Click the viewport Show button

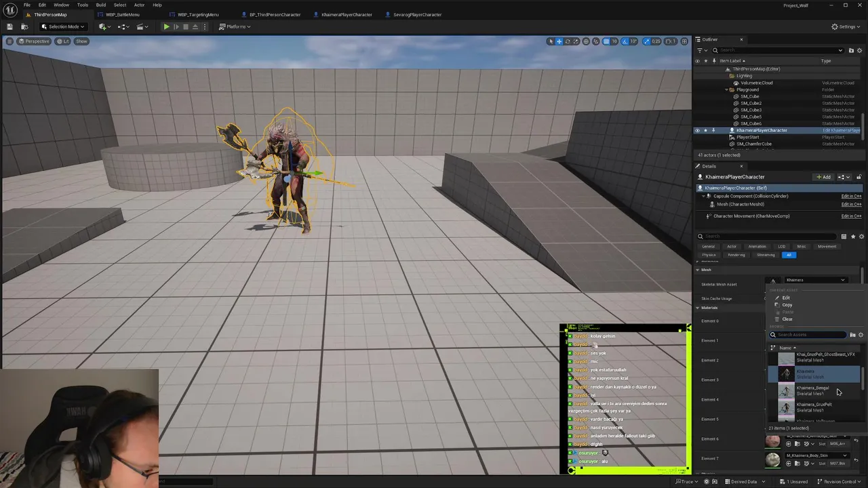click(x=81, y=41)
